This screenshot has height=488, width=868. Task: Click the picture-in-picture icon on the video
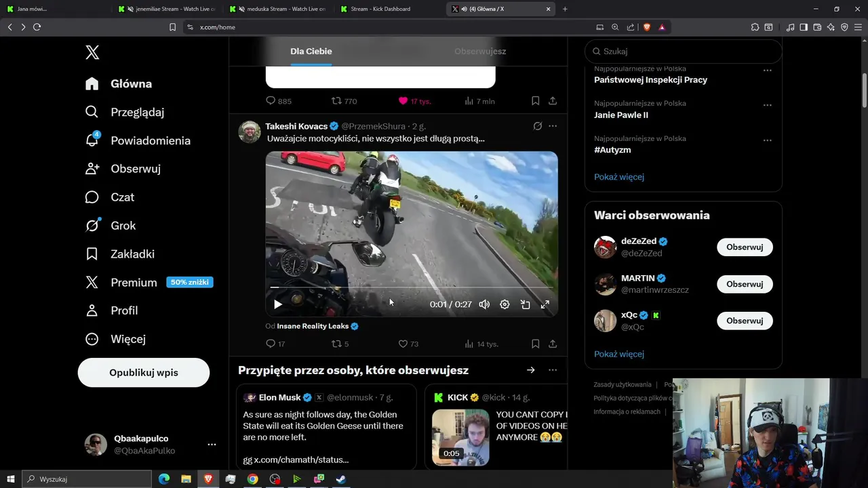click(525, 304)
